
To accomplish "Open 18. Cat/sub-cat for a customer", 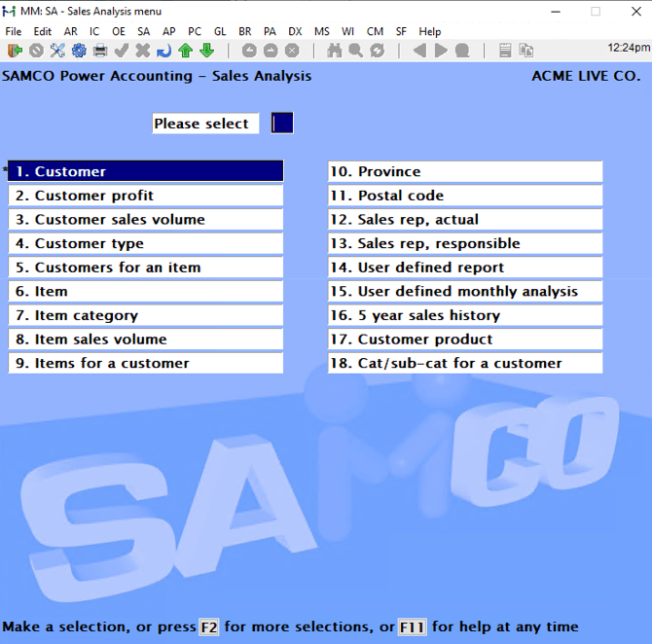I will tap(465, 363).
